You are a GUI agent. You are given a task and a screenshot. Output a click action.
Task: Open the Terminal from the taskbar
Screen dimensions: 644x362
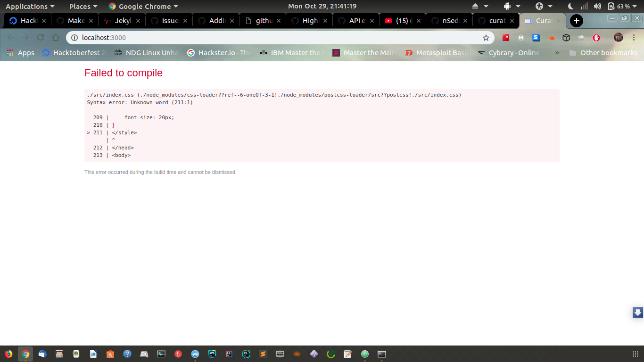(x=382, y=354)
